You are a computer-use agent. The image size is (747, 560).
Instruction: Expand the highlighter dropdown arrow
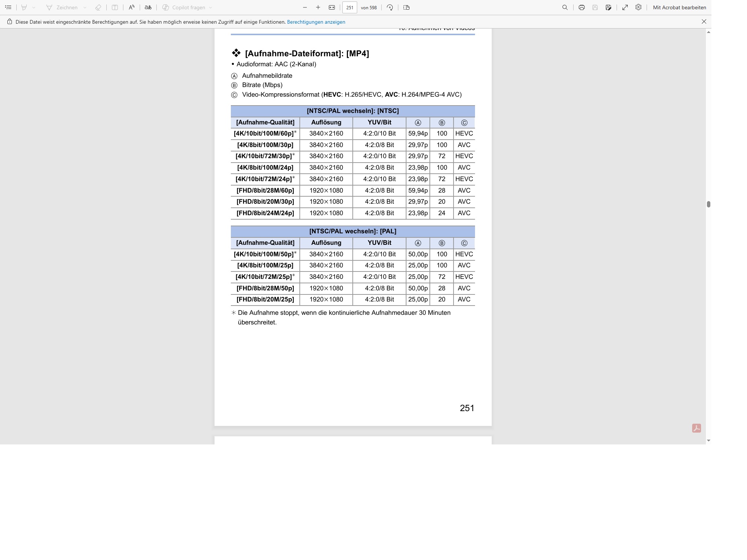click(34, 7)
